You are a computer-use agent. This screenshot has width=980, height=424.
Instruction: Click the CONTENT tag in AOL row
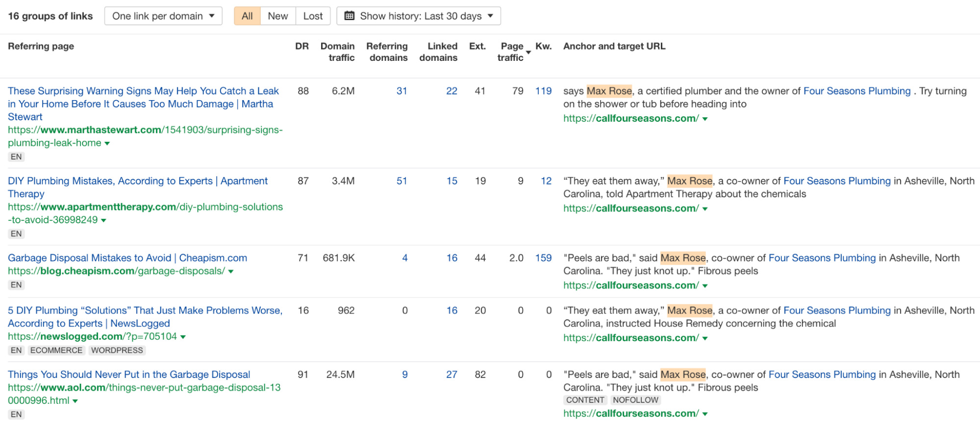coord(585,400)
